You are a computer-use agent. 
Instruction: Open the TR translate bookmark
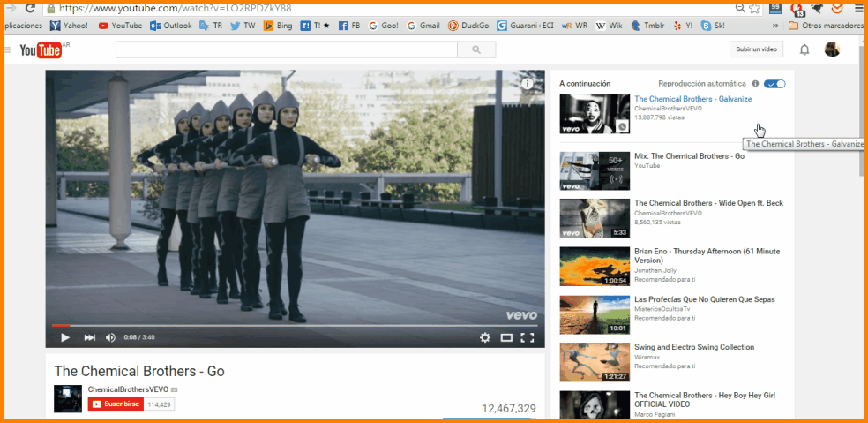coord(211,26)
